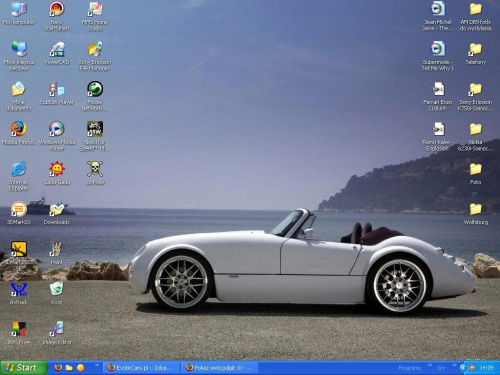Click the orange round Quick Launch icon
The height and width of the screenshot is (375, 500).
81,368
